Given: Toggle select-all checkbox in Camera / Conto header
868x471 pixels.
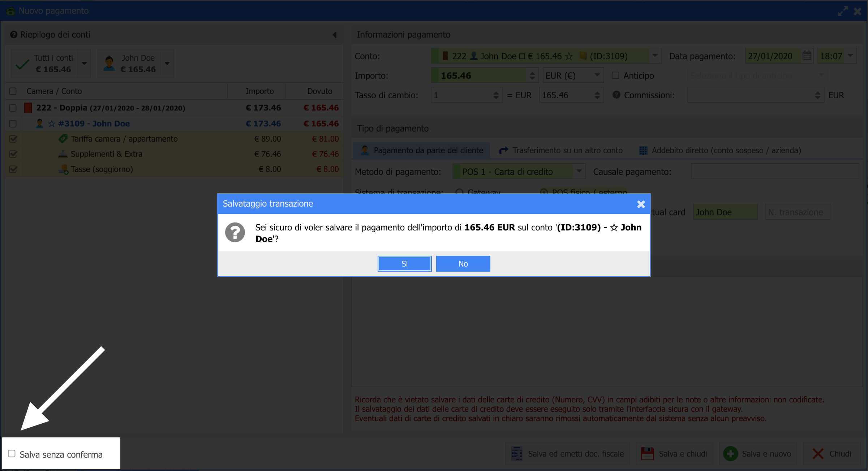Looking at the screenshot, I should [13, 91].
